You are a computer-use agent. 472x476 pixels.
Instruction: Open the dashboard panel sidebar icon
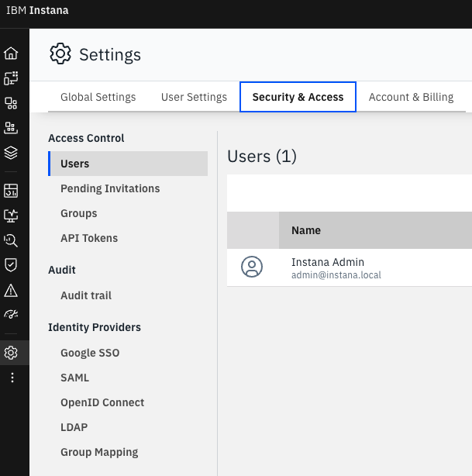pyautogui.click(x=11, y=191)
